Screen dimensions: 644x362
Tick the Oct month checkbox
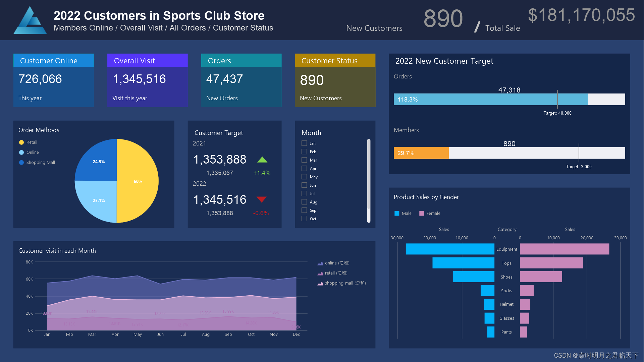click(304, 219)
